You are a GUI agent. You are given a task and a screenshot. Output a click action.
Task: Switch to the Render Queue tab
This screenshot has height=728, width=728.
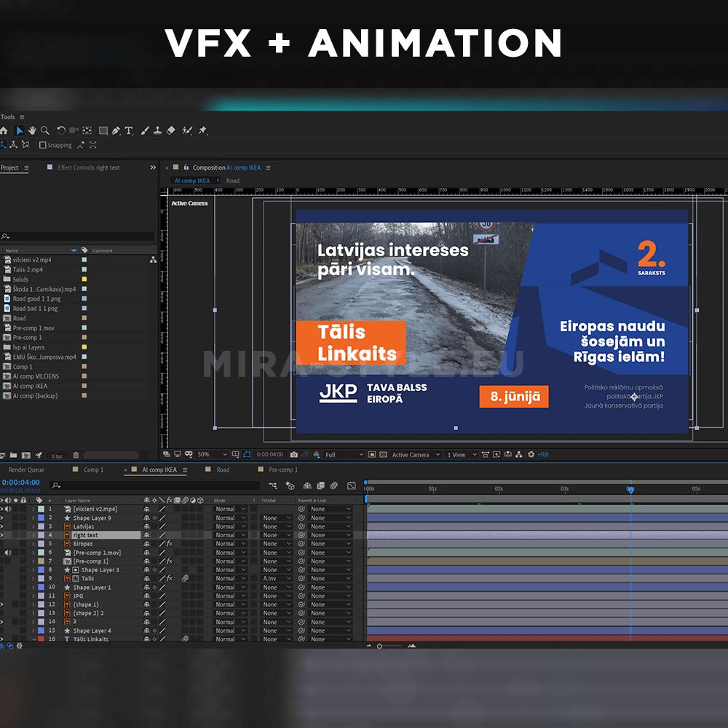[25, 470]
